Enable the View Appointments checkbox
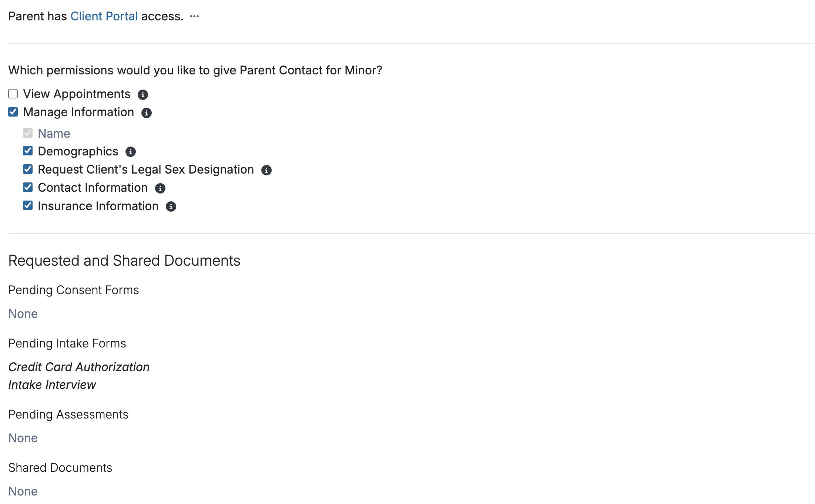Viewport: 815px width, 504px height. pyautogui.click(x=13, y=94)
